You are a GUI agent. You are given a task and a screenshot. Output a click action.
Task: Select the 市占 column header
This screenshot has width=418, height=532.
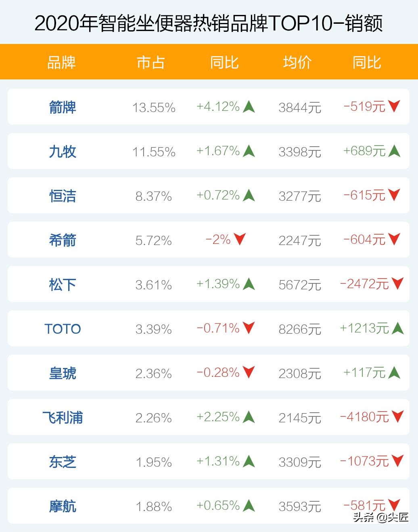(150, 62)
